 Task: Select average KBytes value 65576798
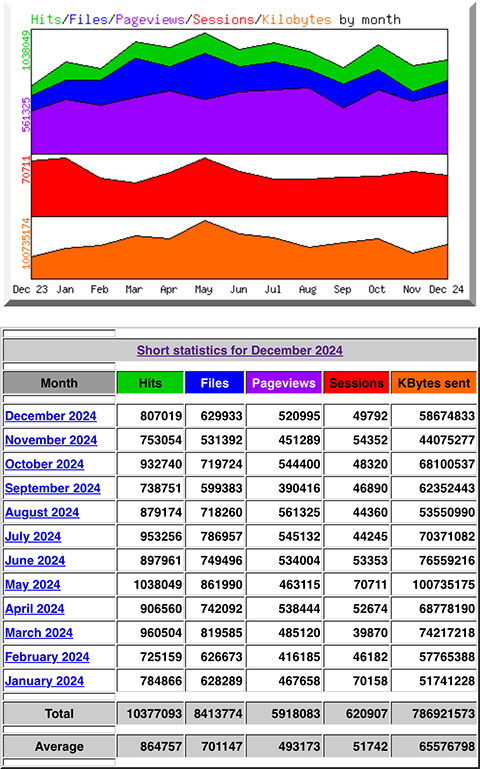447,747
